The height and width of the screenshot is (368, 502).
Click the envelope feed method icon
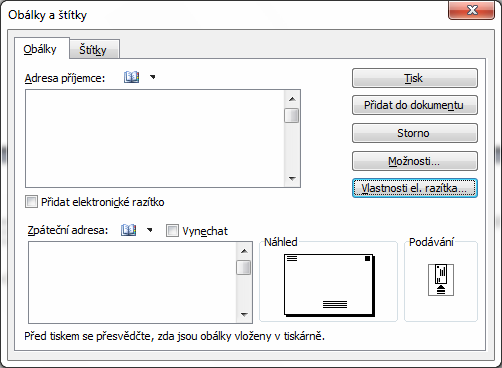pos(441,280)
